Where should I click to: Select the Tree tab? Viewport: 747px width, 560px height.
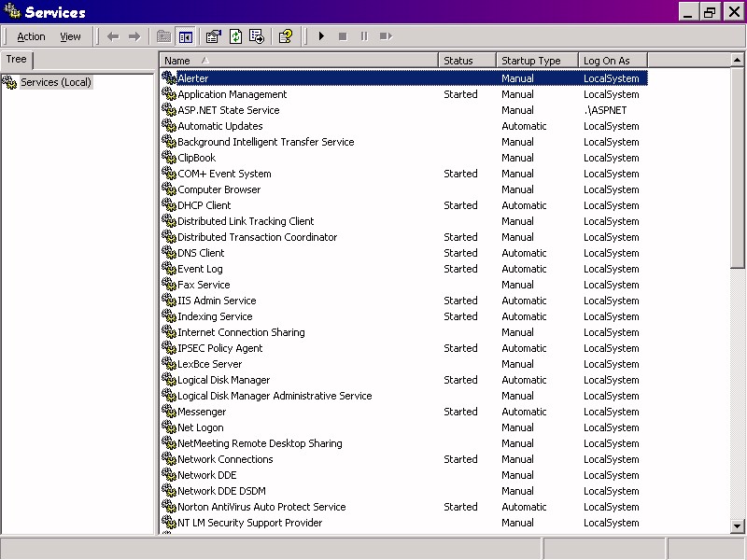click(x=16, y=59)
